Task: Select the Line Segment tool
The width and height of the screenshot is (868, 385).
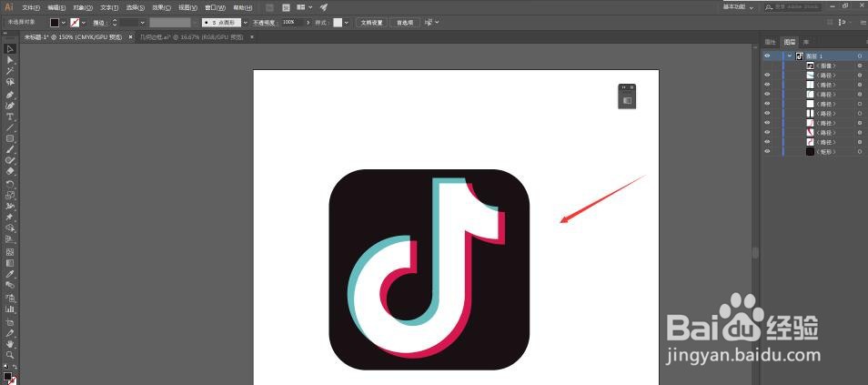Action: (x=10, y=128)
